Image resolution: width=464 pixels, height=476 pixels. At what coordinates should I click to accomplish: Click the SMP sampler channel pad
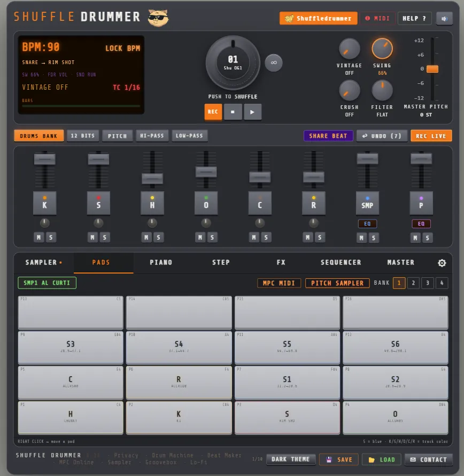[x=367, y=203]
